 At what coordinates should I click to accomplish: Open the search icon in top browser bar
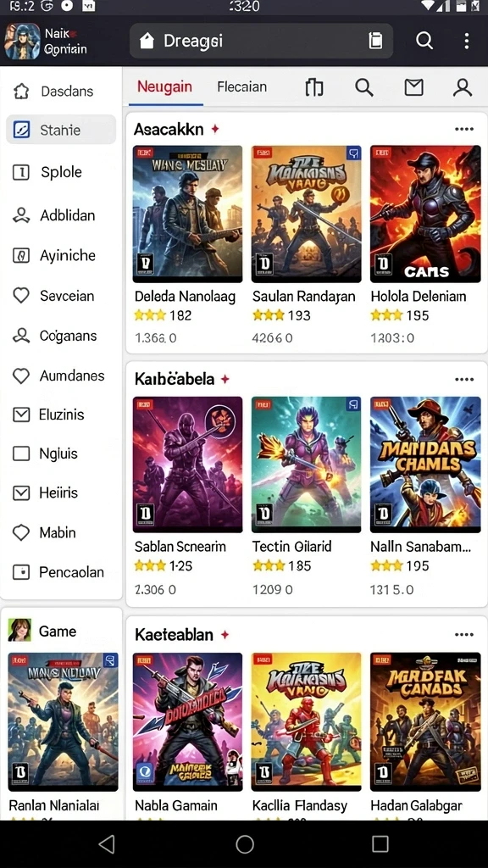coord(424,41)
